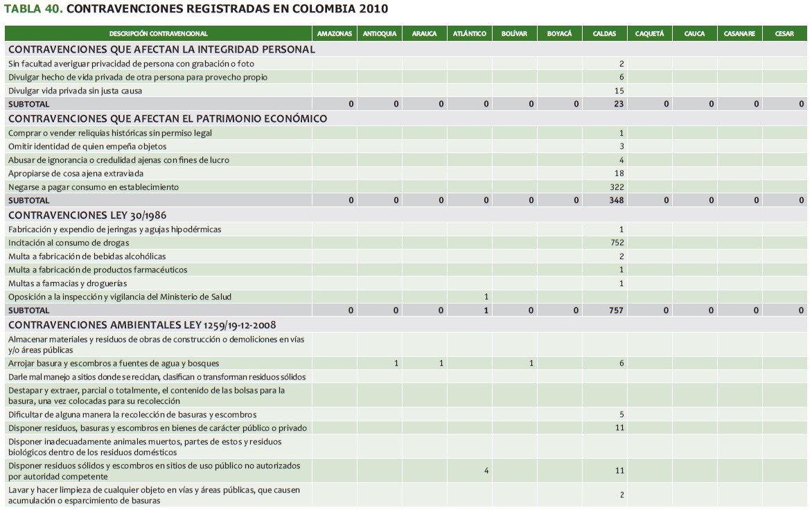Select Antioquia value 1 in Arrojar basura row
This screenshot has width=812, height=510.
(396, 364)
